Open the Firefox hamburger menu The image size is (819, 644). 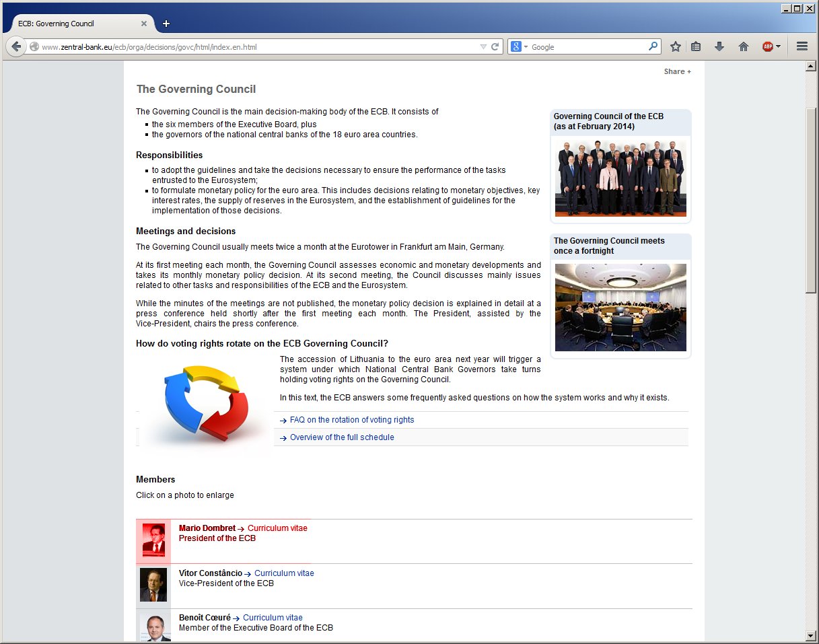click(802, 46)
